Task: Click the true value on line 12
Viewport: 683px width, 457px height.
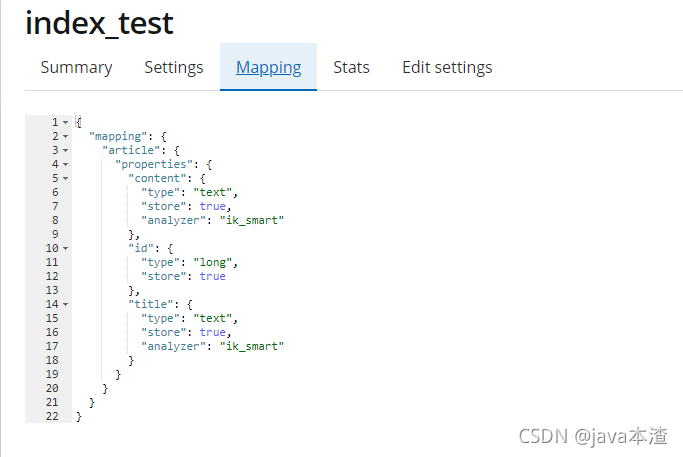Action: [x=213, y=276]
